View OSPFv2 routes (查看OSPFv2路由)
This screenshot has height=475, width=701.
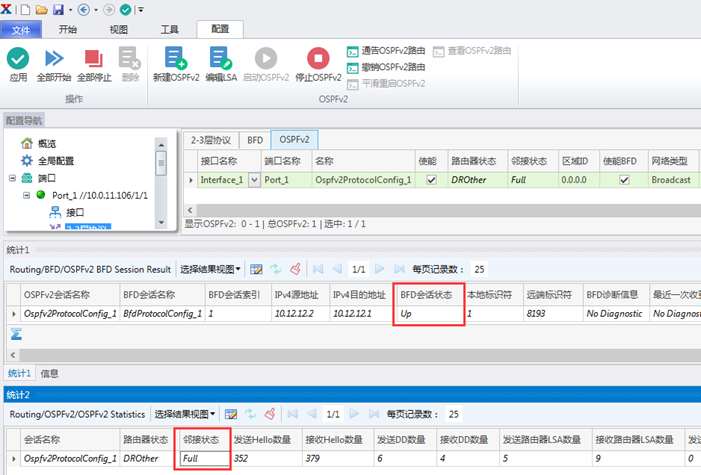pyautogui.click(x=472, y=51)
